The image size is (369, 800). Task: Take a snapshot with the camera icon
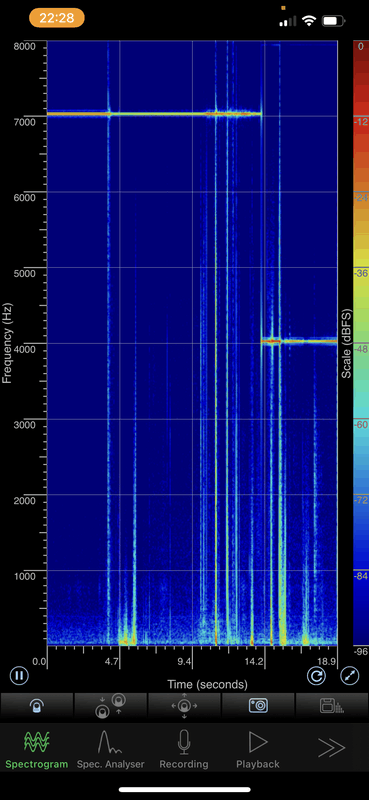[x=258, y=706]
